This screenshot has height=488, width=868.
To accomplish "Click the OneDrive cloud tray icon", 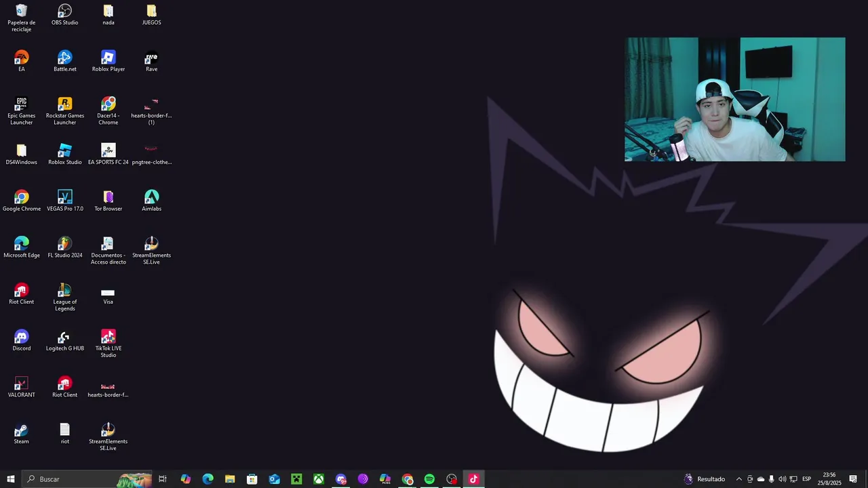I will pos(761,479).
